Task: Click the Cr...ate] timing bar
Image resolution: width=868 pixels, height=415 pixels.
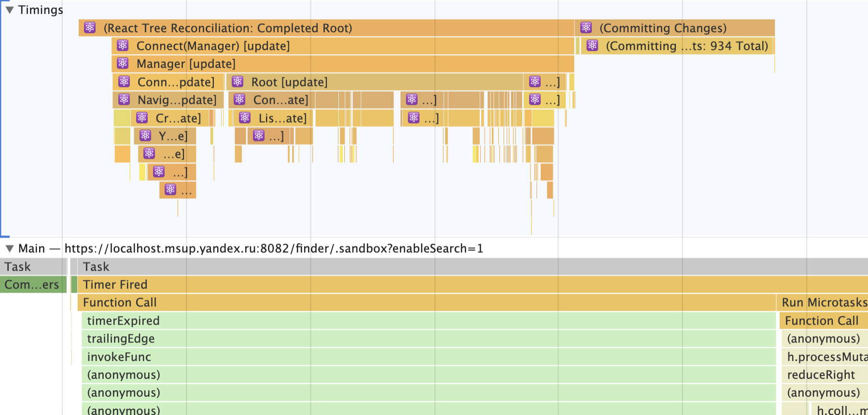Action: click(x=178, y=118)
